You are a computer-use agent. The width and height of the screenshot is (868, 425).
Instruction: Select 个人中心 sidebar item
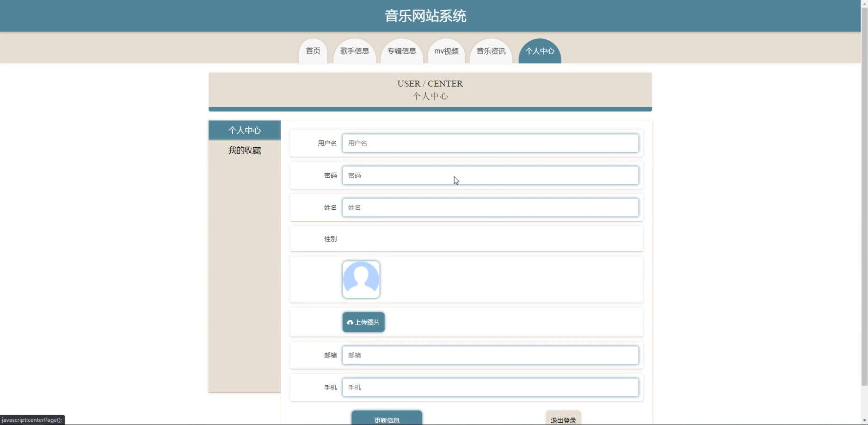click(245, 130)
